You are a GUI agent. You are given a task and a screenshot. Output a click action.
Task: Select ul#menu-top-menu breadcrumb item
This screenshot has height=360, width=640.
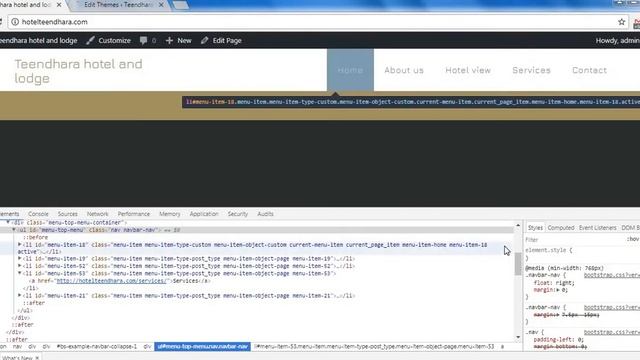202,347
